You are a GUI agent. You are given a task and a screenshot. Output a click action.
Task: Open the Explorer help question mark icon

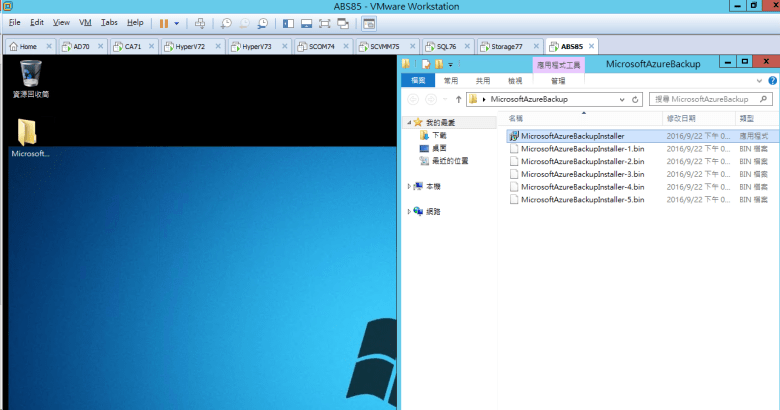point(772,81)
